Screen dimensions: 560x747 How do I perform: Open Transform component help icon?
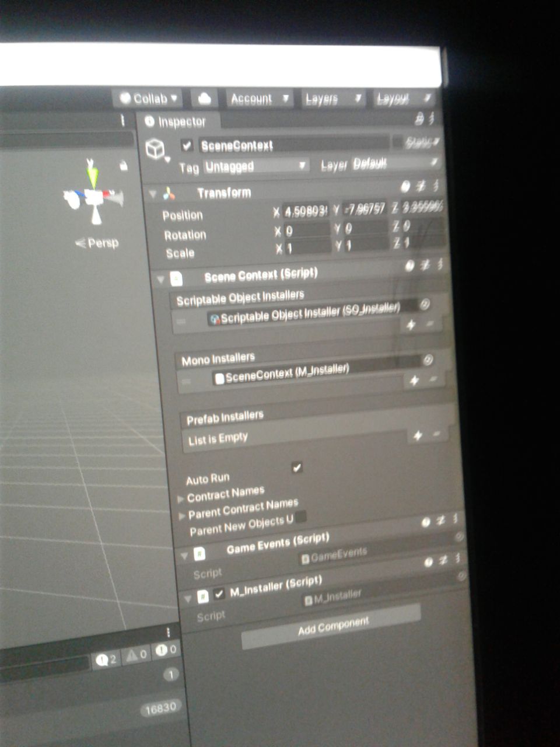[406, 187]
